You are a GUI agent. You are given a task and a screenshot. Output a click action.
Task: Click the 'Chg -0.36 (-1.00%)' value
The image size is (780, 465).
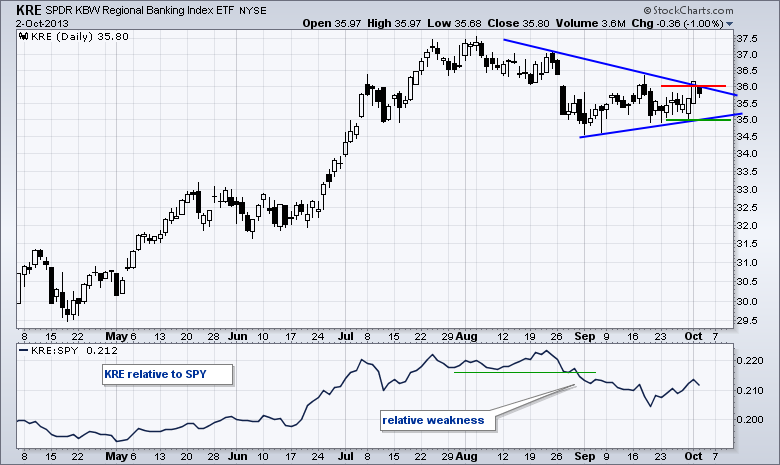tap(678, 23)
